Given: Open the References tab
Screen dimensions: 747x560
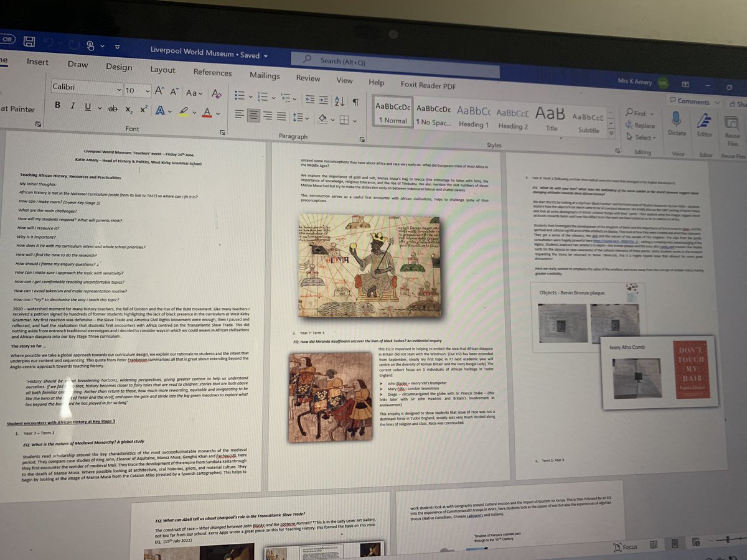Looking at the screenshot, I should pyautogui.click(x=212, y=72).
